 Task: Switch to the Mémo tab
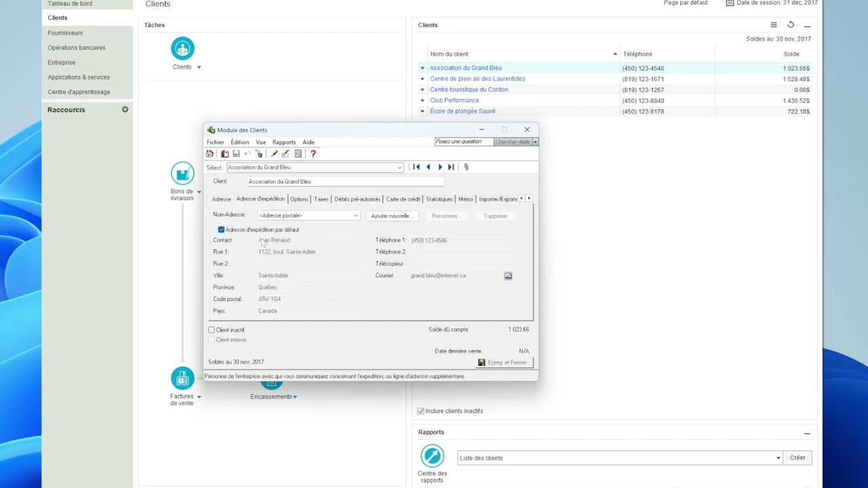click(x=465, y=199)
